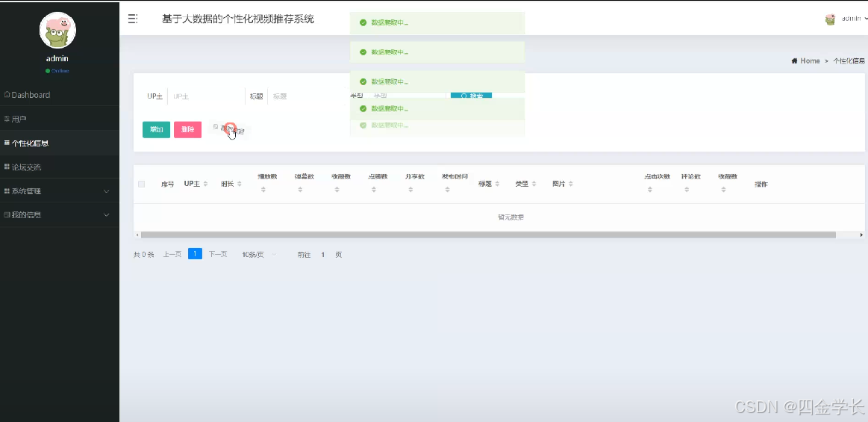868x422 pixels.
Task: Sort table by the 评论数 column arrows
Action: pyautogui.click(x=687, y=190)
